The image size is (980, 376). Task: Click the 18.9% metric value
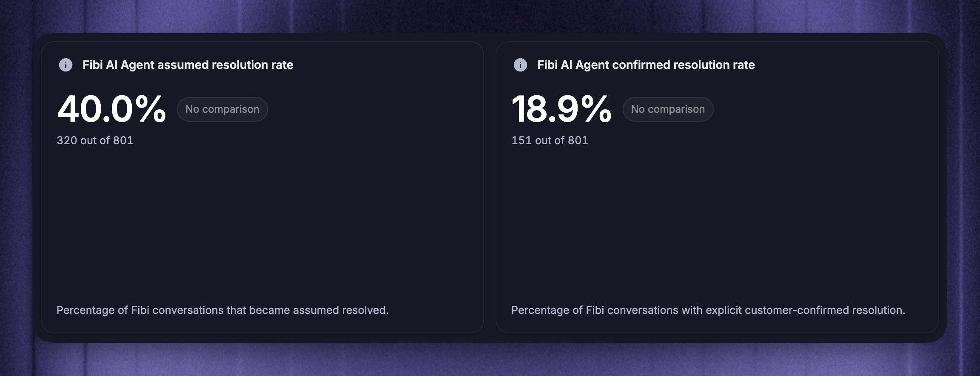561,109
